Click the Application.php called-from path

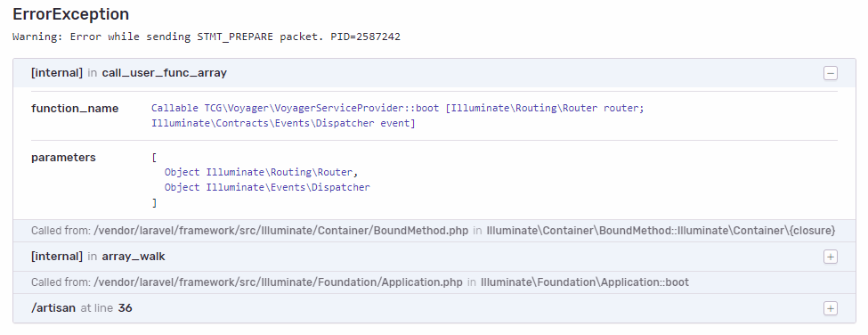pos(278,282)
